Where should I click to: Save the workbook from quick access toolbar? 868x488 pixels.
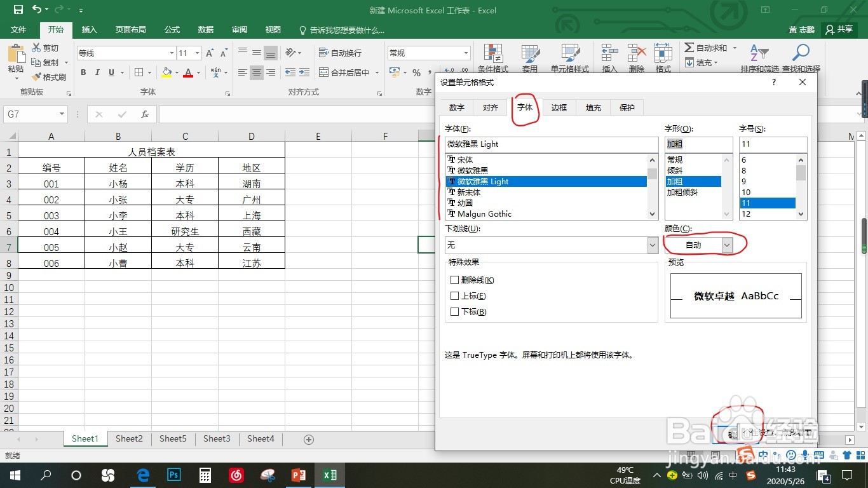pyautogui.click(x=18, y=10)
